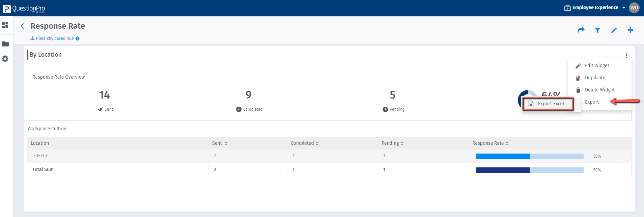Open the settings gear in sidebar
The image size is (644, 217).
click(x=5, y=59)
